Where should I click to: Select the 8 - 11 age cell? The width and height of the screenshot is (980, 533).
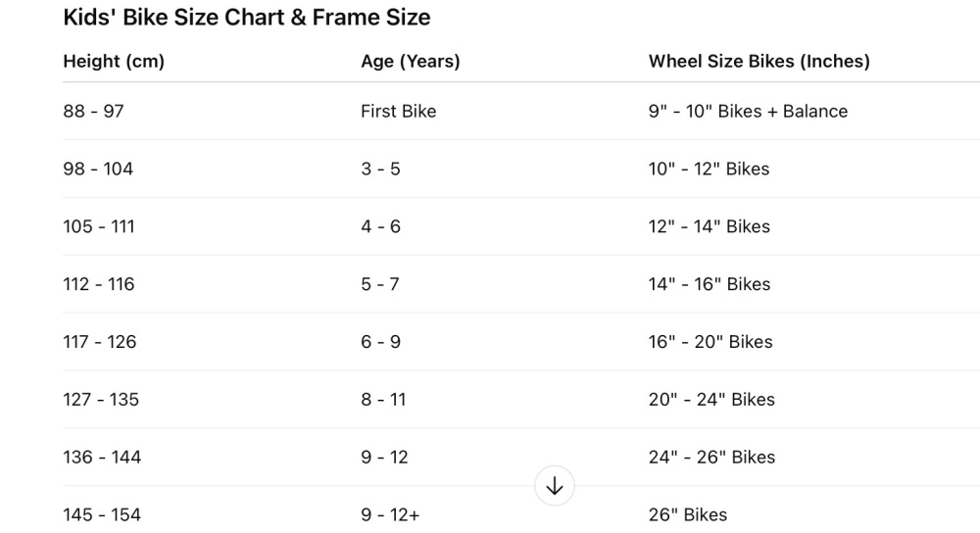(x=383, y=400)
